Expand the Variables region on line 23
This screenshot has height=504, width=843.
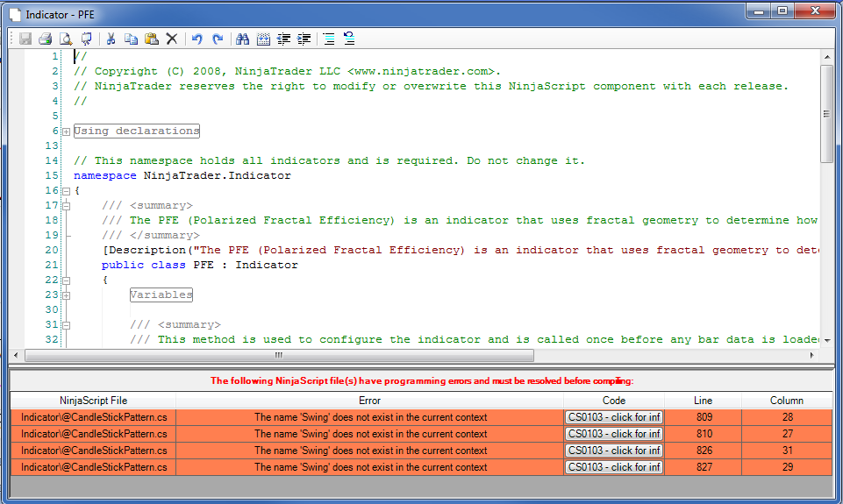66,295
